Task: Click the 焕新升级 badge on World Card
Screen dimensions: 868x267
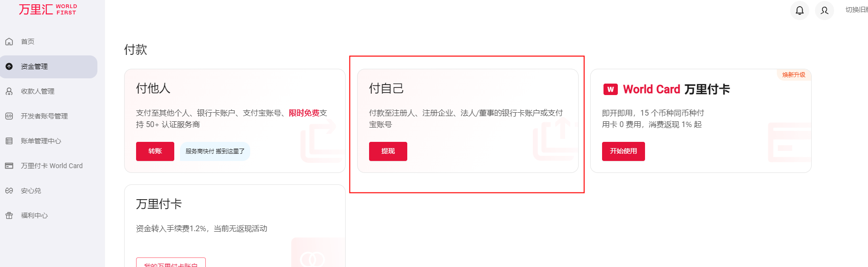Action: click(x=794, y=75)
